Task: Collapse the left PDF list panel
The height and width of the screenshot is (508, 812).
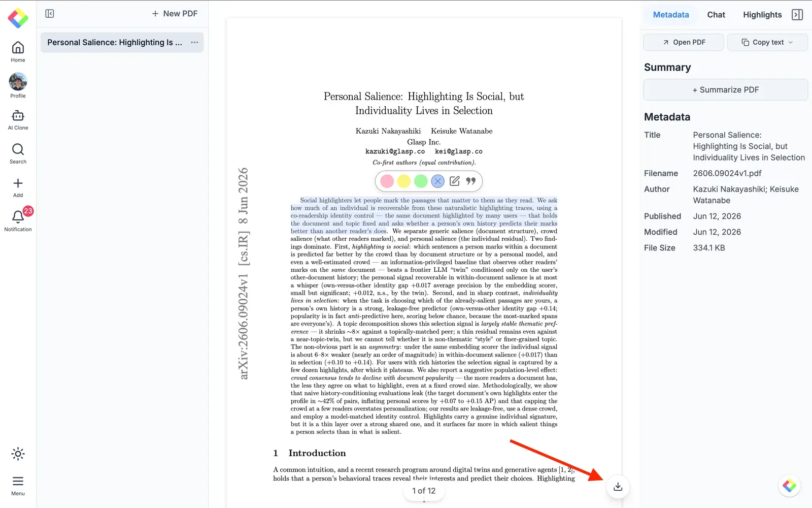Action: tap(50, 14)
